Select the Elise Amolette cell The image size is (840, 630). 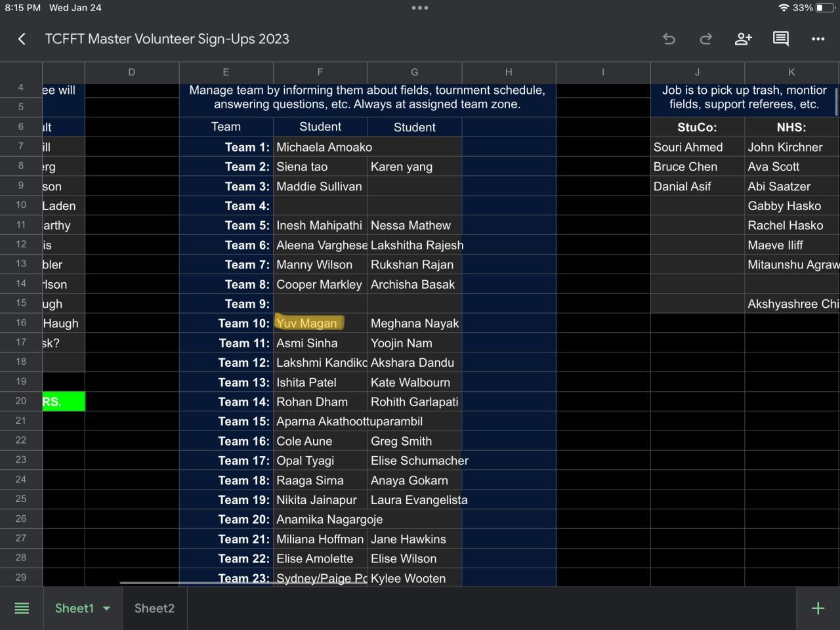pos(320,558)
